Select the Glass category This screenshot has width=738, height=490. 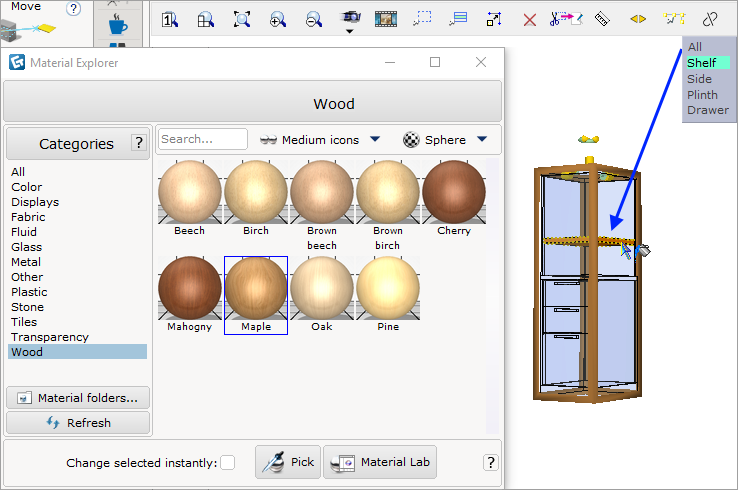coord(26,247)
